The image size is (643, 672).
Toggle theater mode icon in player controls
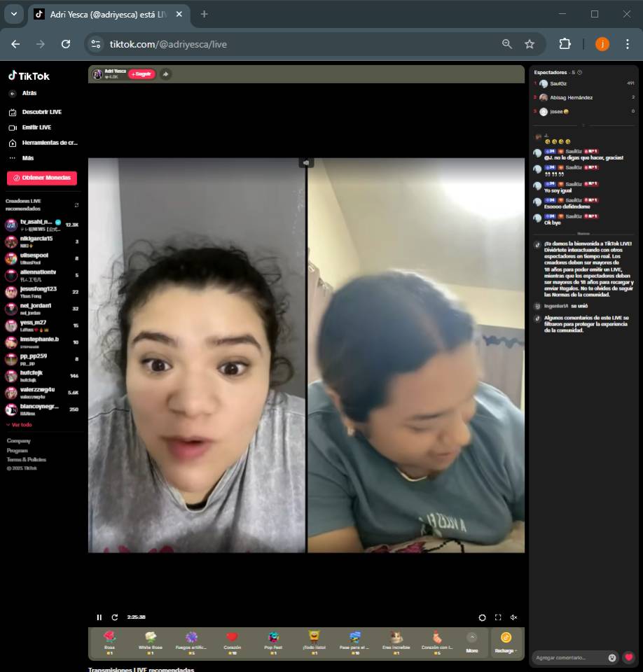pyautogui.click(x=482, y=617)
